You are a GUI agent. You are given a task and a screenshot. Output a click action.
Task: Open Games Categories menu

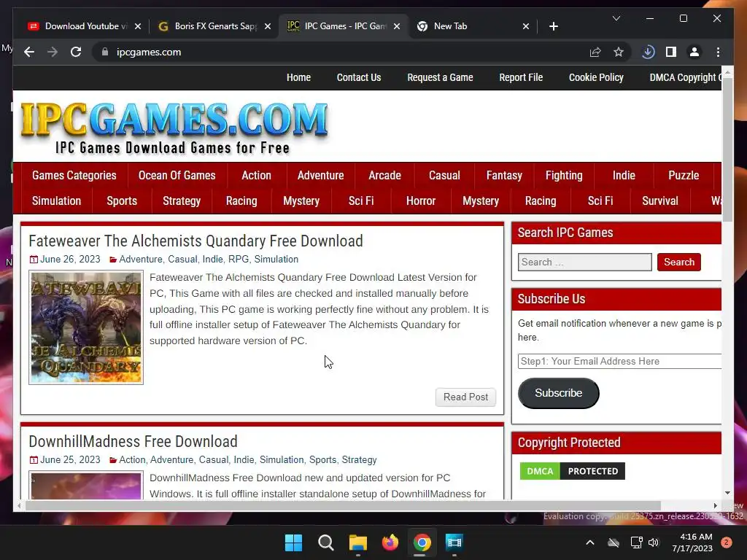tap(74, 175)
